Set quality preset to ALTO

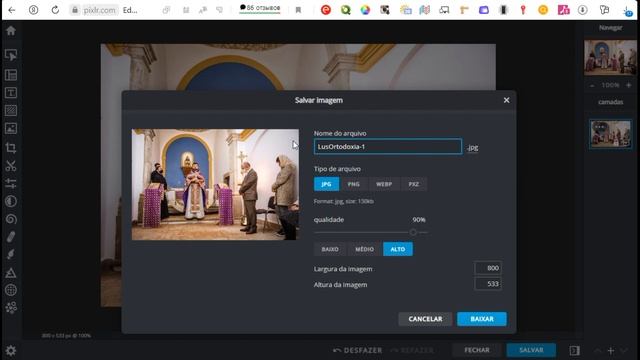(x=398, y=249)
